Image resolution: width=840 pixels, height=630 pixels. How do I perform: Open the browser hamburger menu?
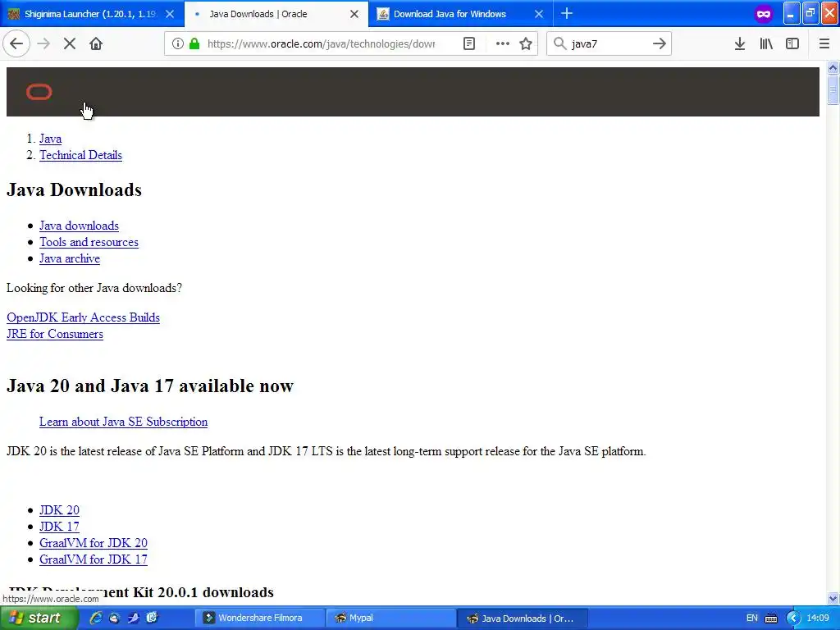824,44
